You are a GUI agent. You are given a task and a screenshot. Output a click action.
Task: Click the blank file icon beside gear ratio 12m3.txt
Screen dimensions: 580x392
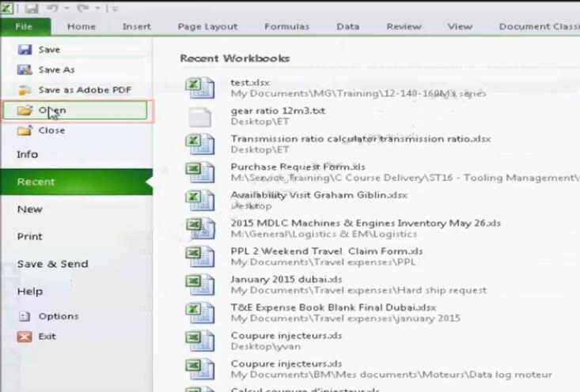click(x=200, y=117)
